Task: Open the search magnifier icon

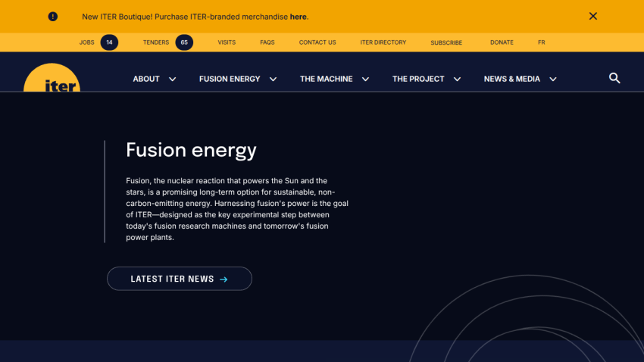Action: pos(614,78)
